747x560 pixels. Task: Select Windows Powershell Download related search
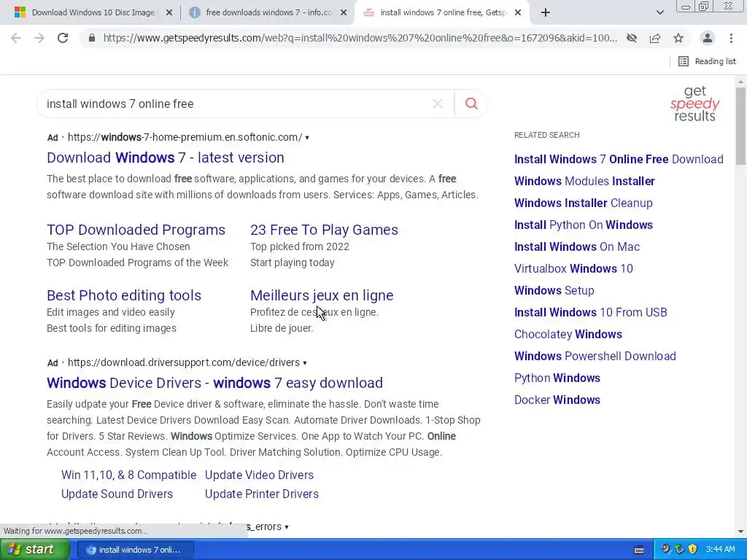pos(595,356)
